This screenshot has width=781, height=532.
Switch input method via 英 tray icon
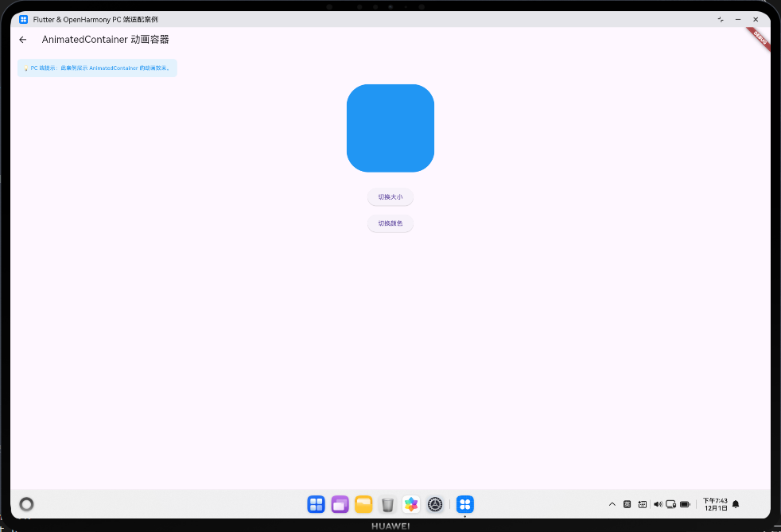tap(627, 504)
